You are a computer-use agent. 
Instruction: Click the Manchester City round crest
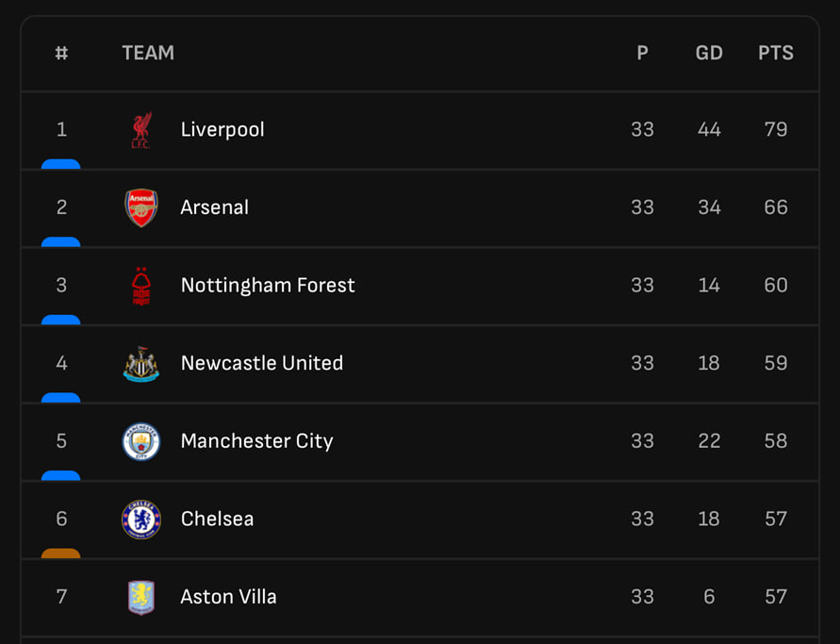(x=141, y=441)
